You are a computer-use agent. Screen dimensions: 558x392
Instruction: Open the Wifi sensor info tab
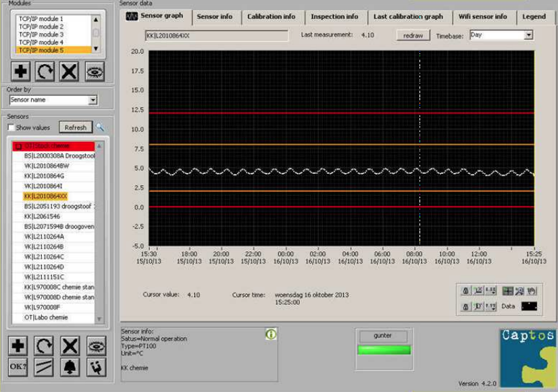click(482, 16)
